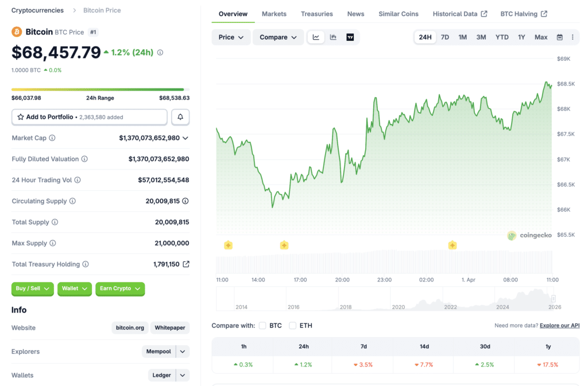Show Market Cap info tooltip
Viewport: 588px width, 386px height.
tap(52, 138)
